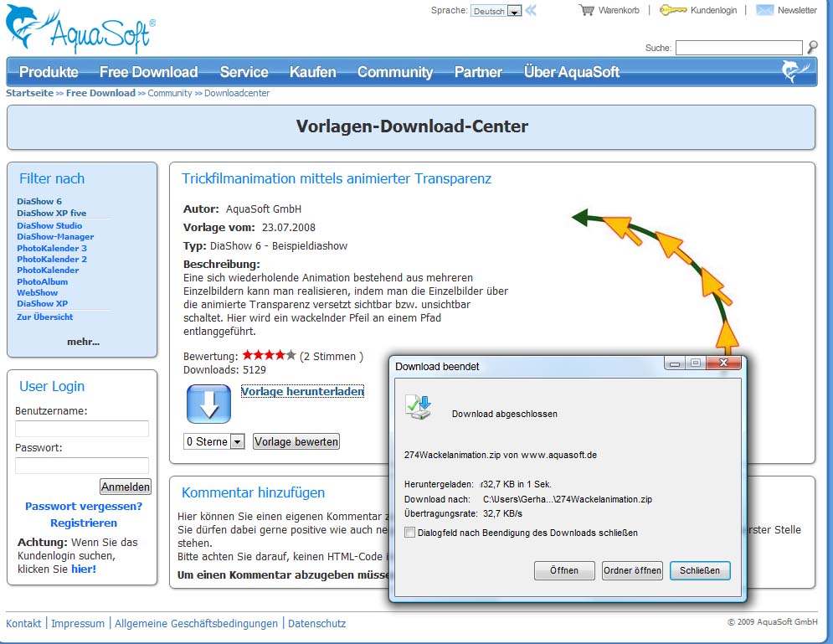The height and width of the screenshot is (644, 833).
Task: Click the shopping cart Warenkorb icon
Action: coord(586,10)
